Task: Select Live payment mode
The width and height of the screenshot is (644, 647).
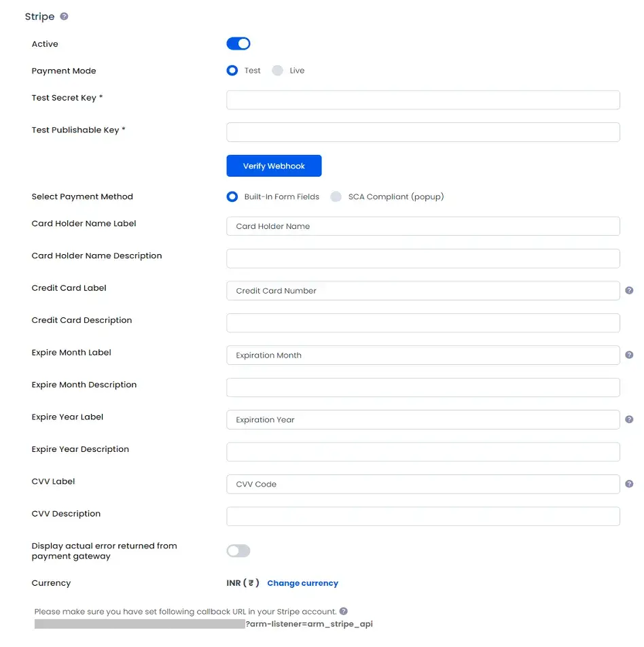Action: tap(277, 71)
